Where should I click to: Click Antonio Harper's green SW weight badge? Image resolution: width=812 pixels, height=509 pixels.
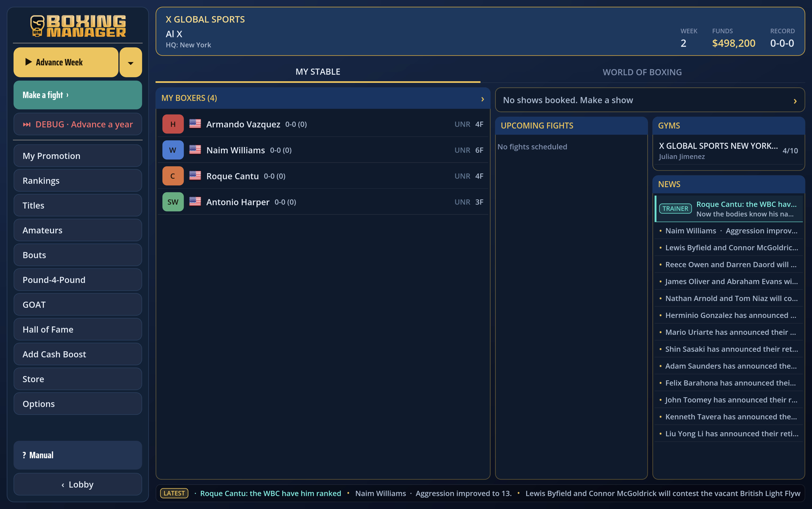[x=173, y=202]
